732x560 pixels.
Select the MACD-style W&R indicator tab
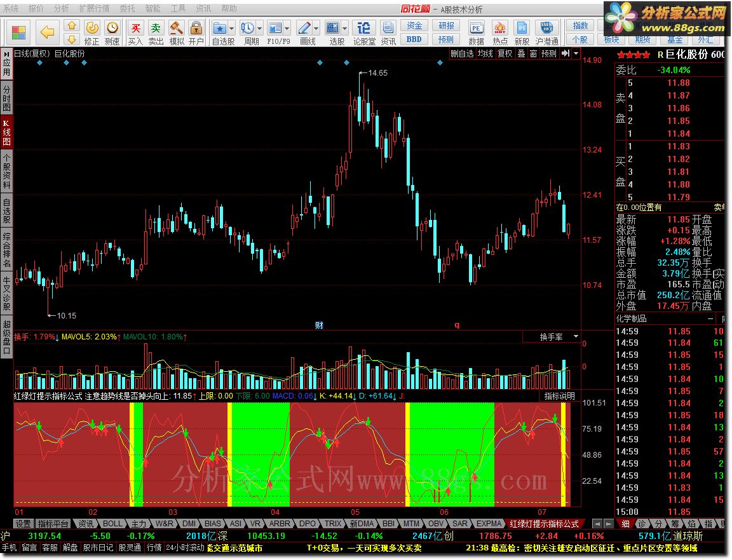point(164,524)
